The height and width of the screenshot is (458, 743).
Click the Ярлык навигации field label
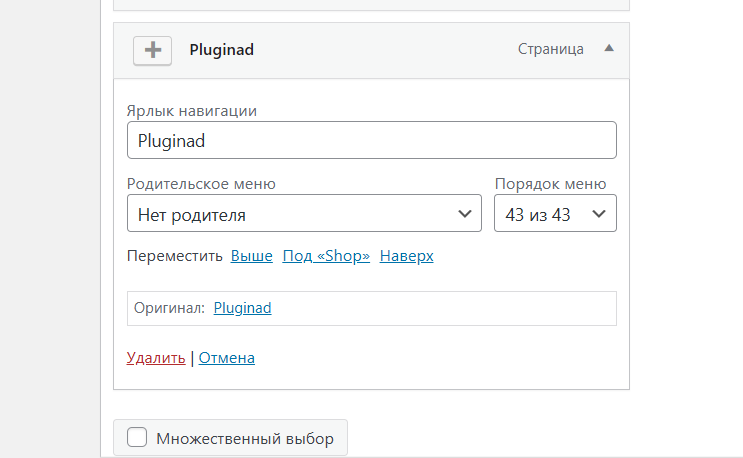coord(192,111)
